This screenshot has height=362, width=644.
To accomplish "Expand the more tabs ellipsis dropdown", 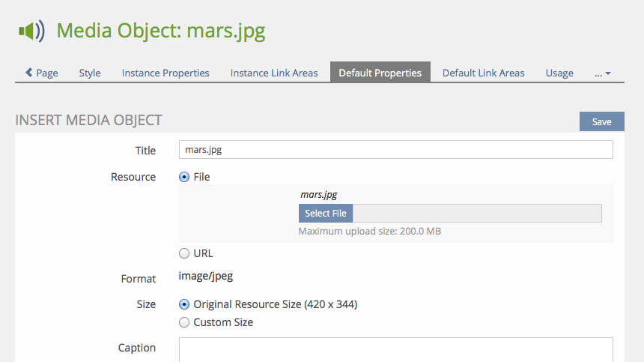I will tap(603, 73).
